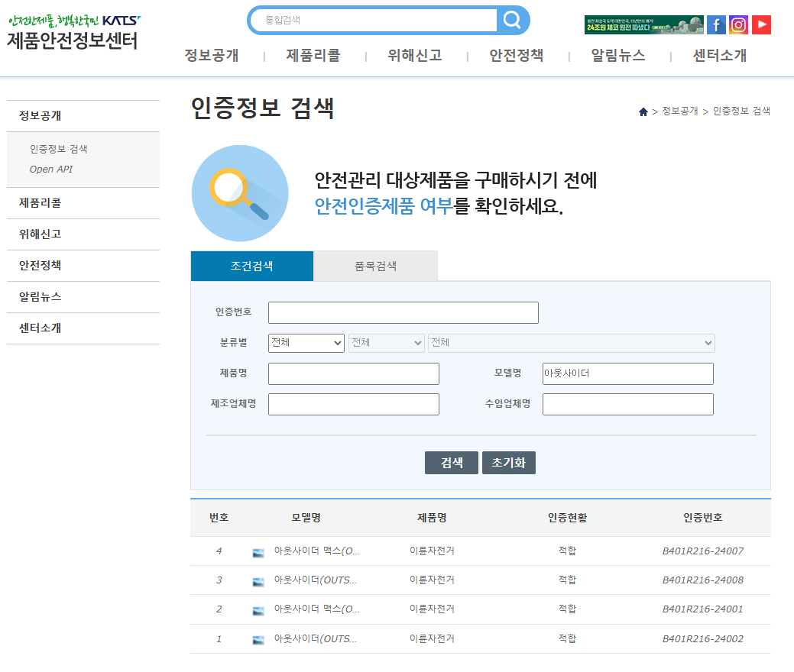The width and height of the screenshot is (794, 672).
Task: Open image icon for row B401R216-24001
Action: click(258, 611)
